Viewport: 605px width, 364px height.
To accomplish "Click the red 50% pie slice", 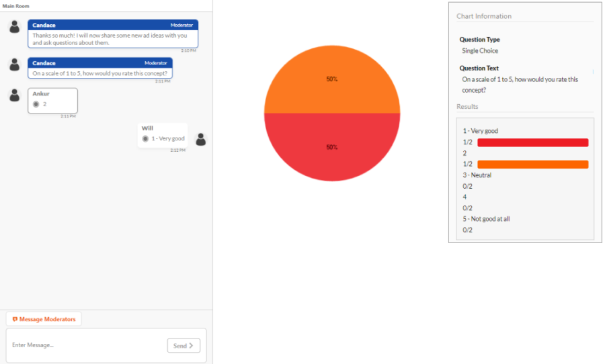I will (332, 147).
